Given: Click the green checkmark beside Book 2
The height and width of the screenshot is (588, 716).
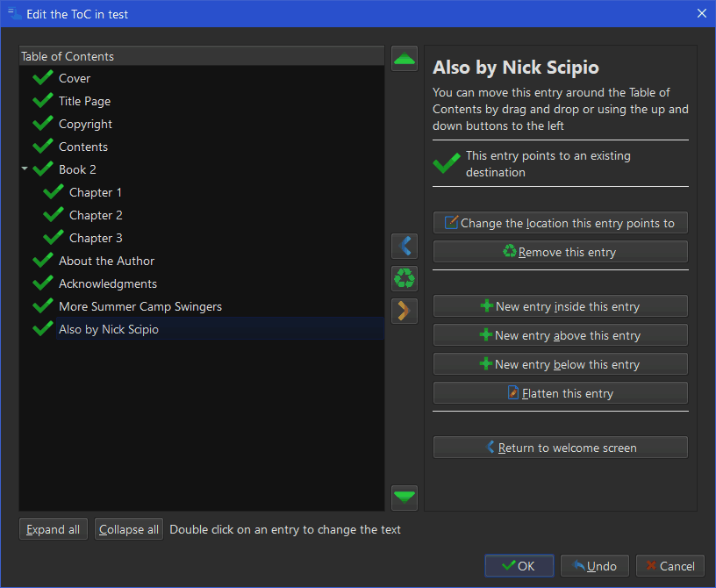Looking at the screenshot, I should click(43, 169).
